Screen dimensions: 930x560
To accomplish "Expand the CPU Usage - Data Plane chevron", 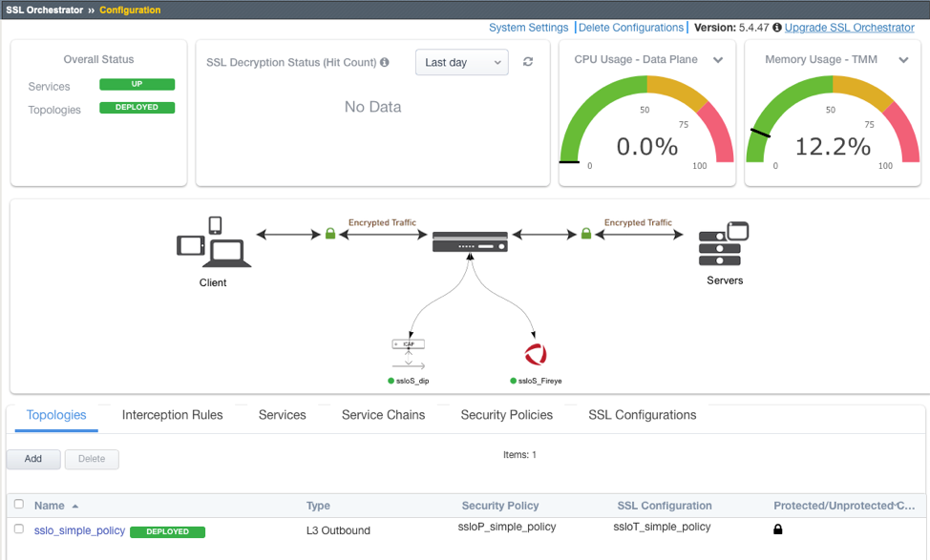I will point(718,60).
